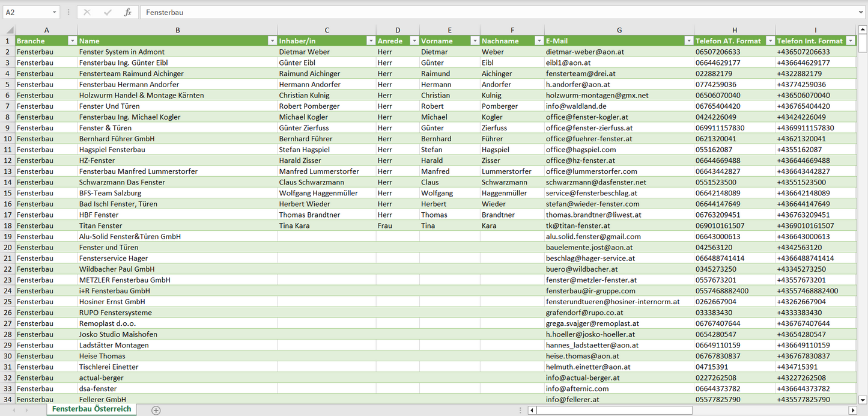
Task: Click the Cancel X icon in formula bar
Action: coord(87,12)
